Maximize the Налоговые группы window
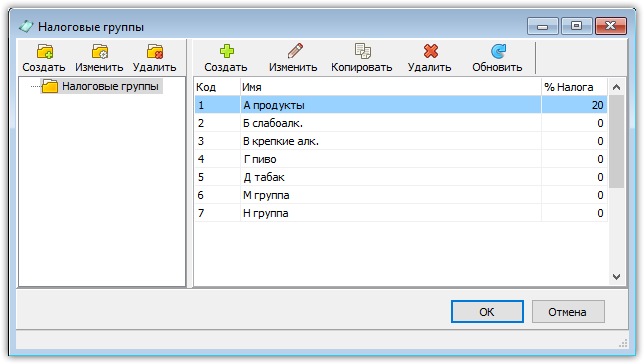This screenshot has width=644, height=364. tap(577, 26)
